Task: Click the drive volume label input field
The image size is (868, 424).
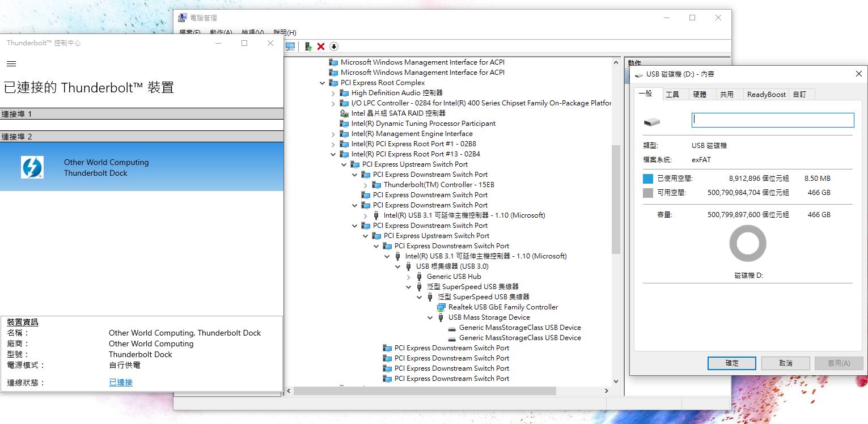Action: tap(773, 120)
